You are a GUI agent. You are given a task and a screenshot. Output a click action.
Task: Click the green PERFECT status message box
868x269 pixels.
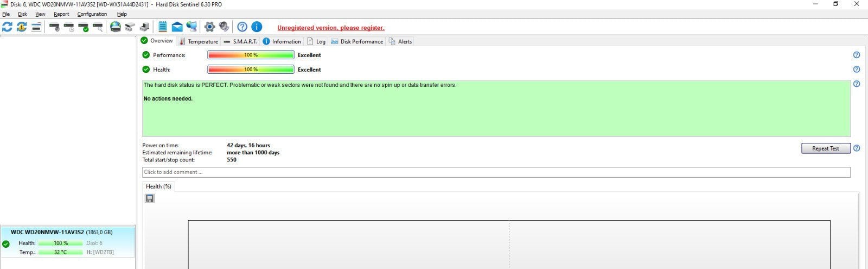tap(496, 108)
